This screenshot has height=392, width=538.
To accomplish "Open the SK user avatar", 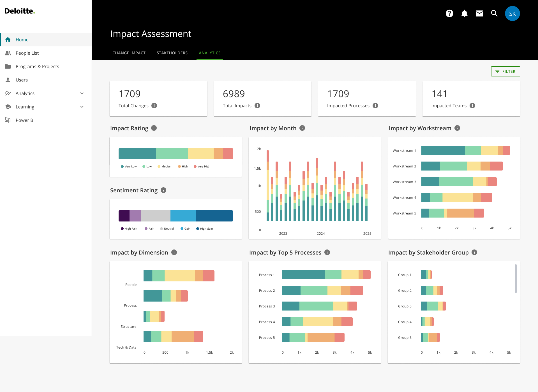I will click(512, 13).
